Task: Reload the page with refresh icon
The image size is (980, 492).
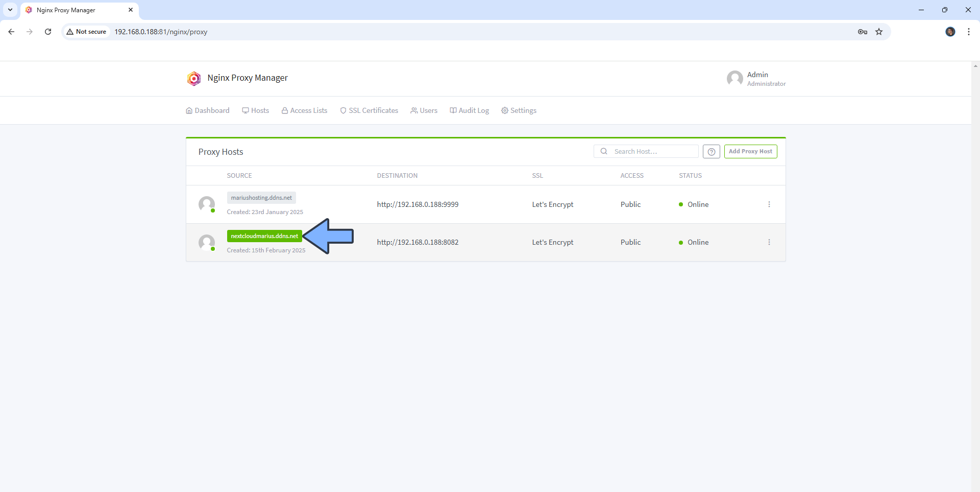Action: (48, 32)
